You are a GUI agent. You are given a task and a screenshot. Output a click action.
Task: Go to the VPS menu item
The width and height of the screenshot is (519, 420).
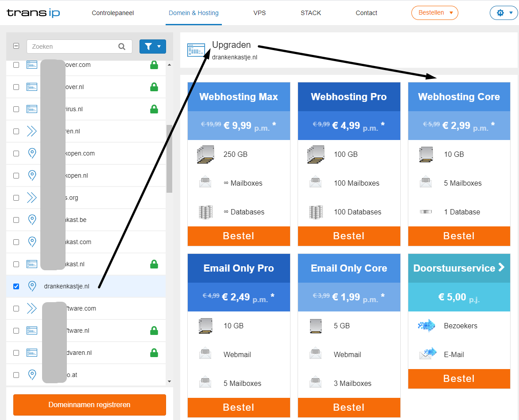click(x=259, y=13)
